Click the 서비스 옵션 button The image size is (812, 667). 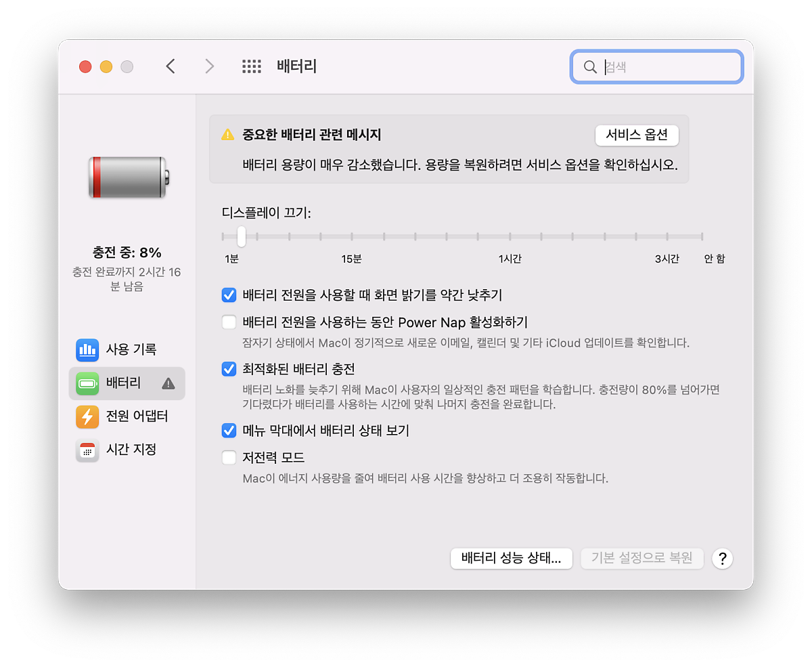pyautogui.click(x=637, y=135)
